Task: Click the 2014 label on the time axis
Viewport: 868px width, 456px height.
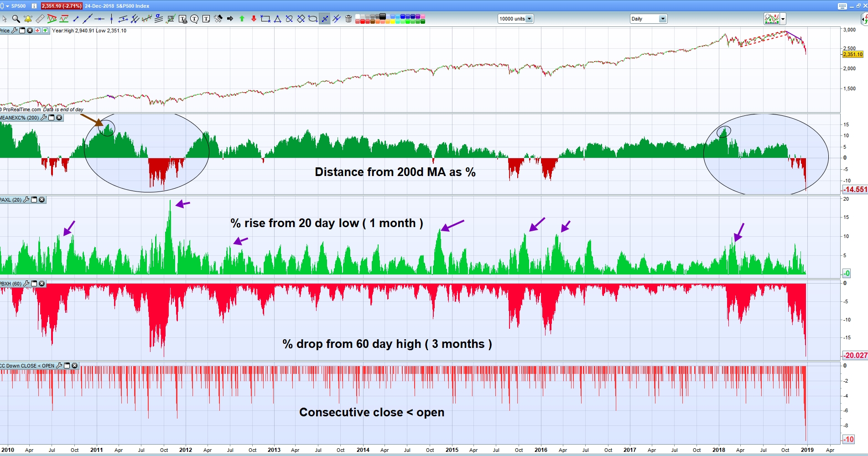Action: click(363, 450)
